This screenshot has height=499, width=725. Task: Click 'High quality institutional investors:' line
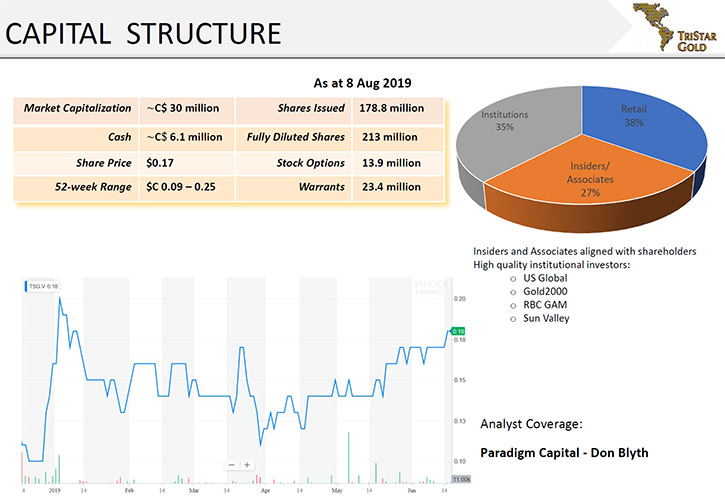click(551, 265)
